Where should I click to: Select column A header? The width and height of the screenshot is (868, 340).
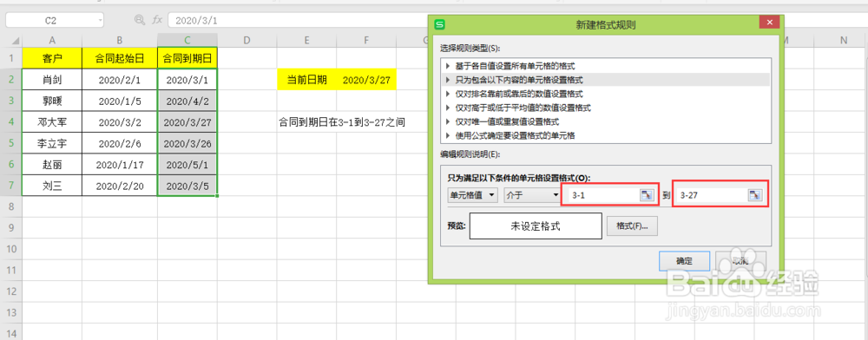pos(52,41)
